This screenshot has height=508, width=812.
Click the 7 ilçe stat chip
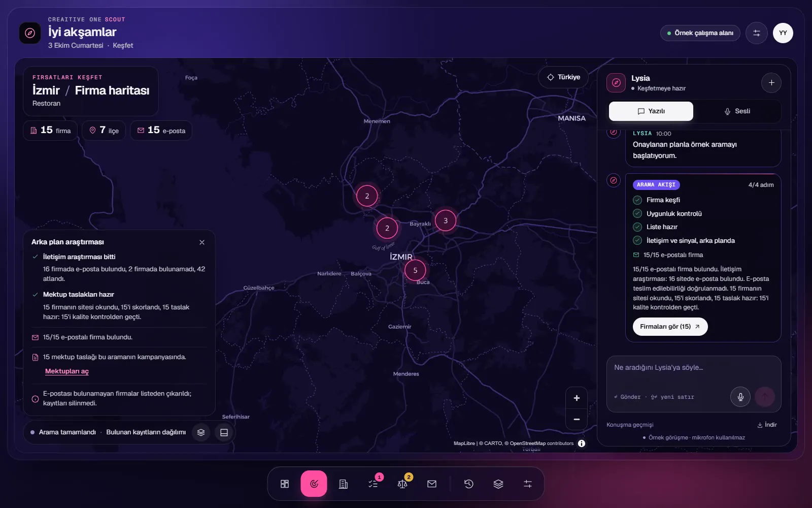[104, 131]
